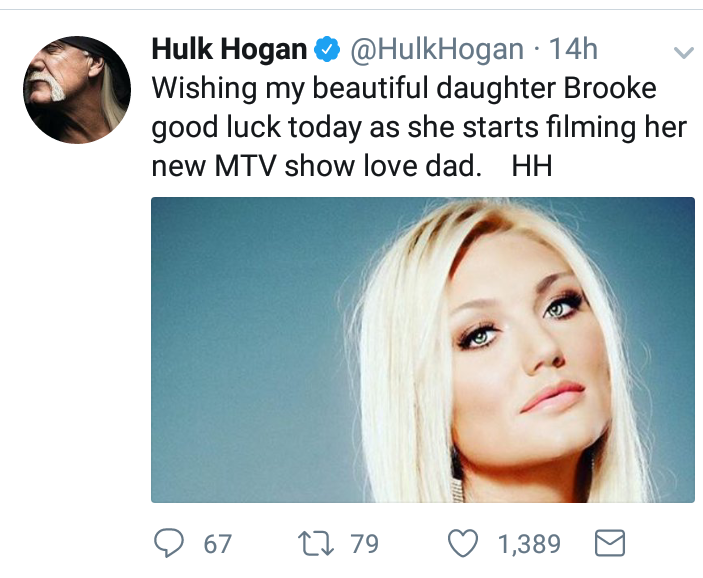Click the blue verified badge

[327, 49]
